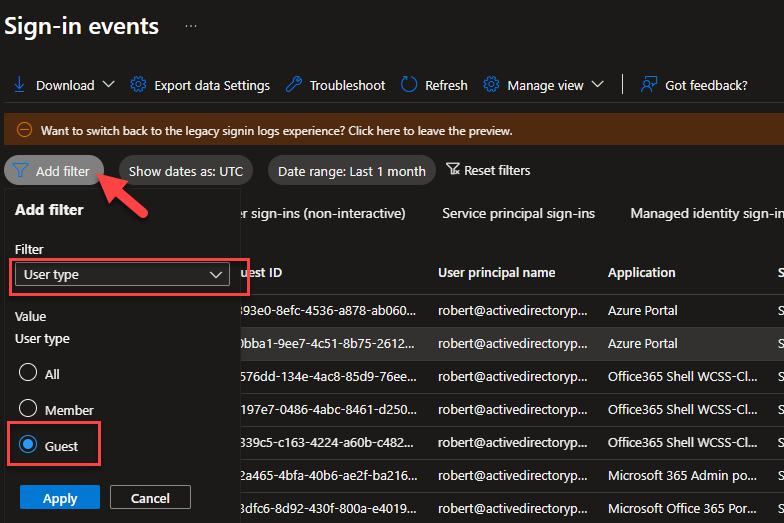Click the Download arrow icon
This screenshot has width=784, height=523.
pos(19,85)
